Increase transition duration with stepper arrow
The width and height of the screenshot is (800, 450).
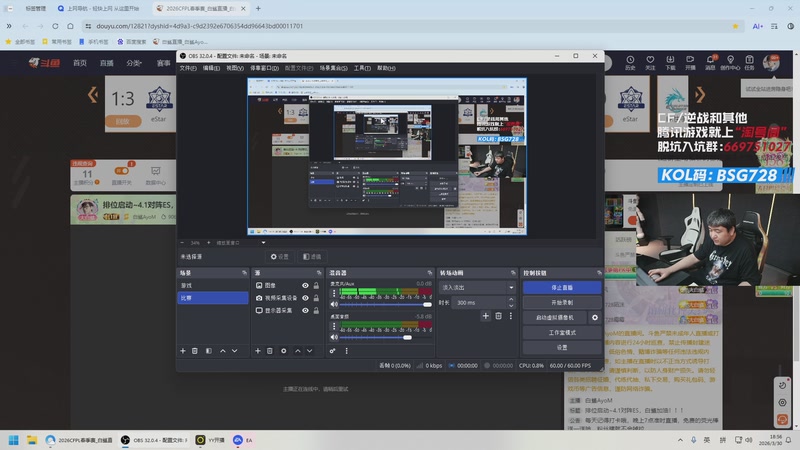point(512,300)
